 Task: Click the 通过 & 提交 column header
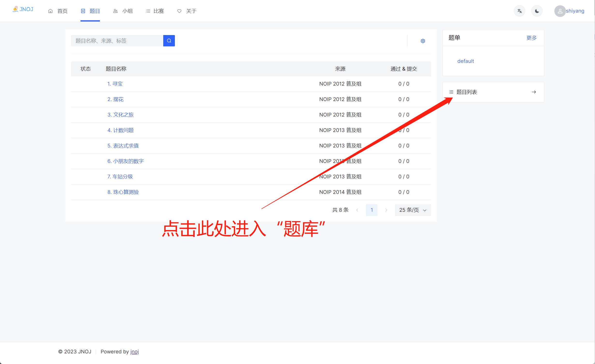point(404,69)
